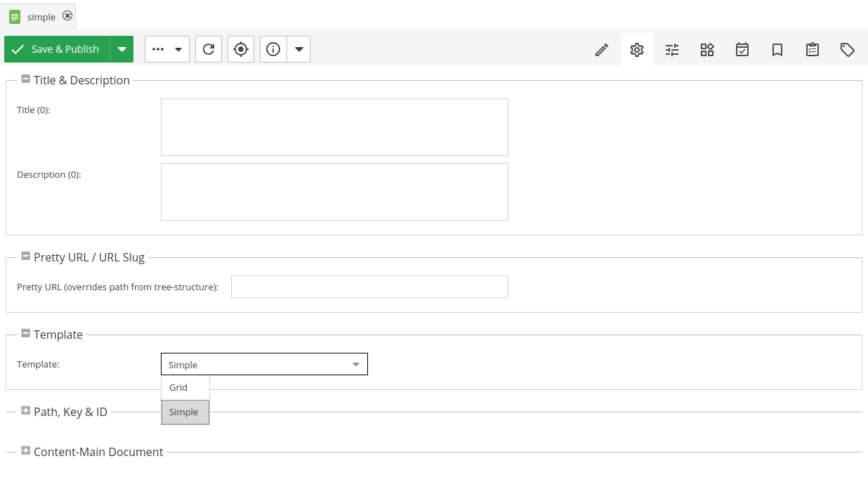This screenshot has height=487, width=868.
Task: Focus the Title text area
Action: point(334,127)
